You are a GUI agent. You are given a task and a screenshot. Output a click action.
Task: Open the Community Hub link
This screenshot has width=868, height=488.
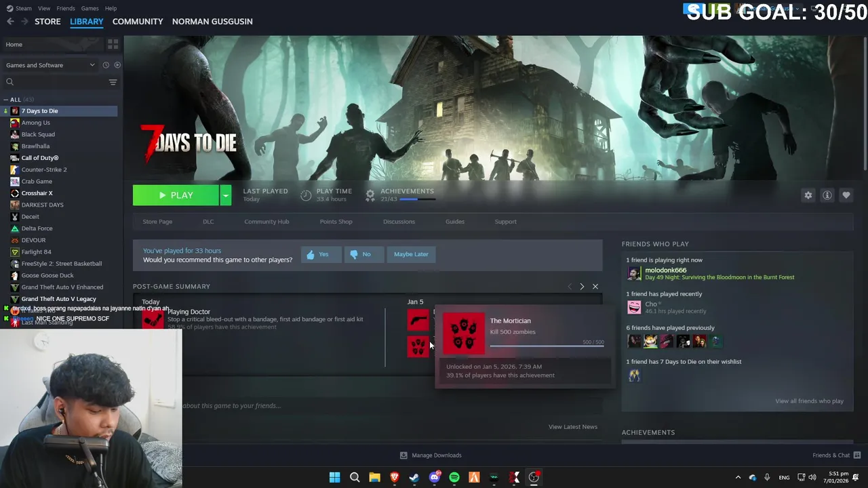267,222
